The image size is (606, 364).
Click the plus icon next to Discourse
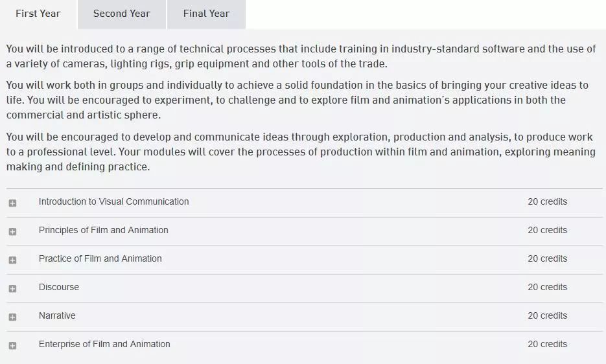(x=12, y=288)
